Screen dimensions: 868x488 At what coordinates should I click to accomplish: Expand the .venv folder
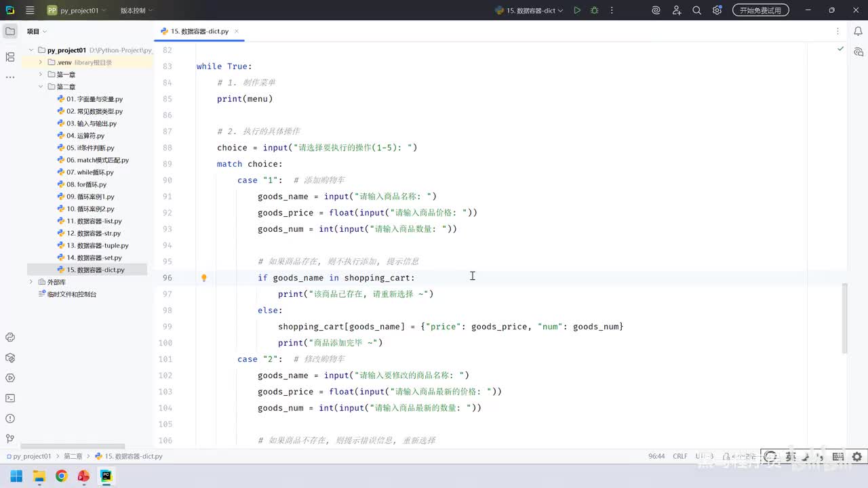(x=41, y=62)
